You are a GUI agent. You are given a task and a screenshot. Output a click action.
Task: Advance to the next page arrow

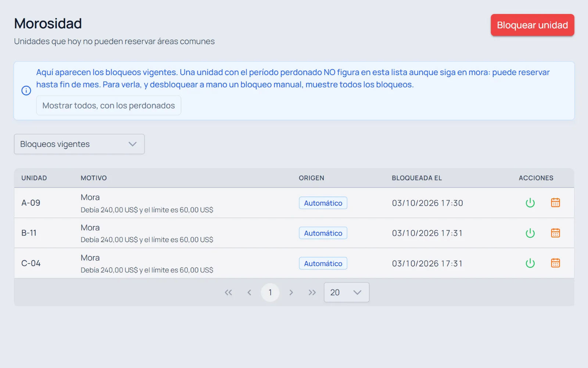[x=291, y=293]
